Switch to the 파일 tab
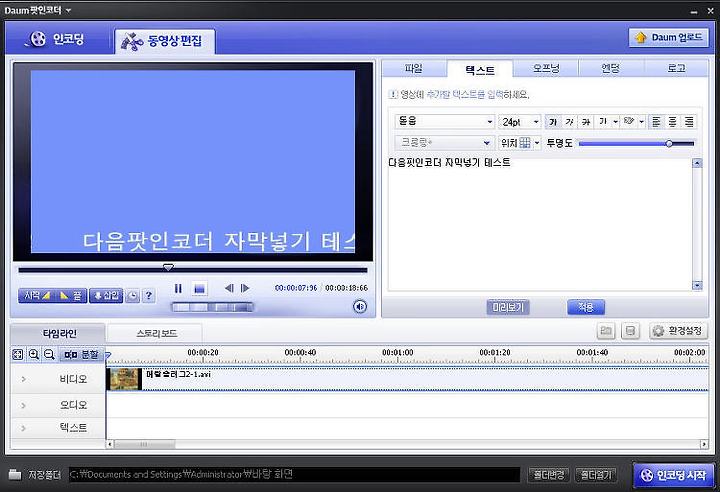The width and height of the screenshot is (720, 492). 414,69
